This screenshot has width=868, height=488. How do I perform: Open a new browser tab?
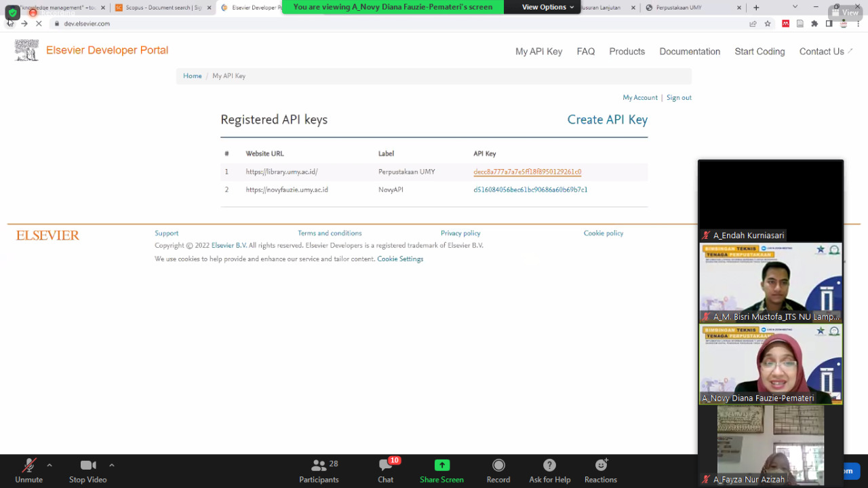point(756,7)
